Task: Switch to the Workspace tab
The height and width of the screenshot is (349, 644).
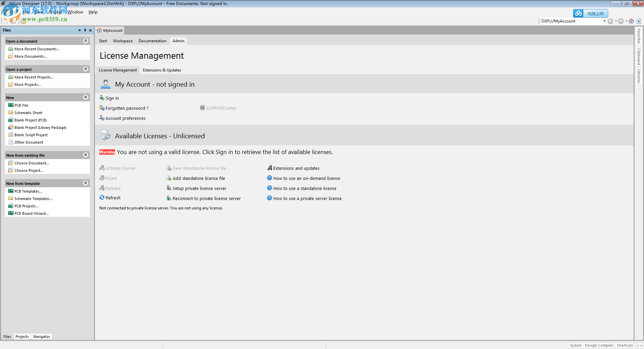Action: pyautogui.click(x=123, y=41)
